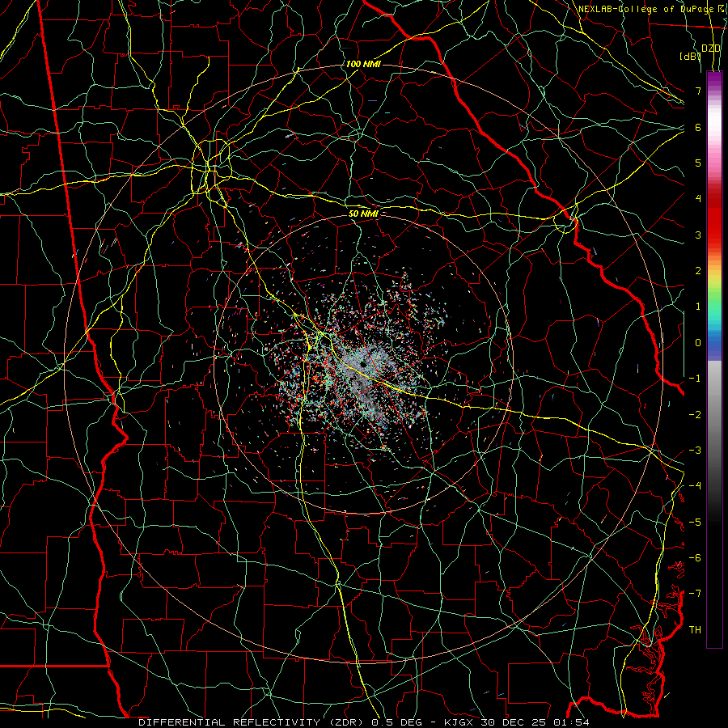Click the ZDR color scale bar
Screen dimensions: 728x728
714,359
